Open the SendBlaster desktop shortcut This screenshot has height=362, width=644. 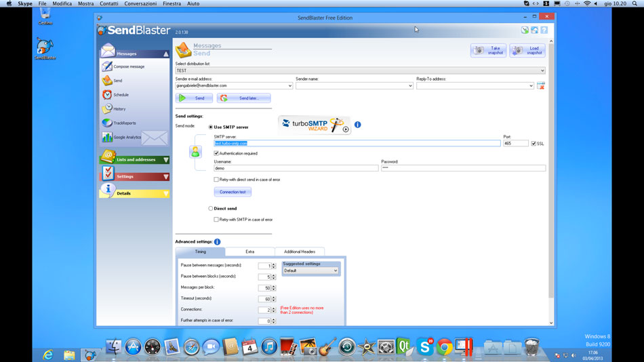45,49
